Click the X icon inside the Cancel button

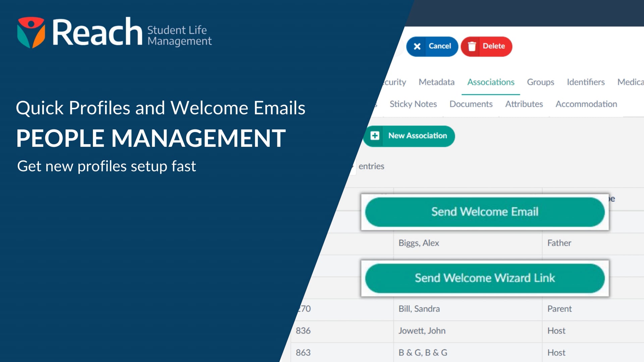pos(417,47)
